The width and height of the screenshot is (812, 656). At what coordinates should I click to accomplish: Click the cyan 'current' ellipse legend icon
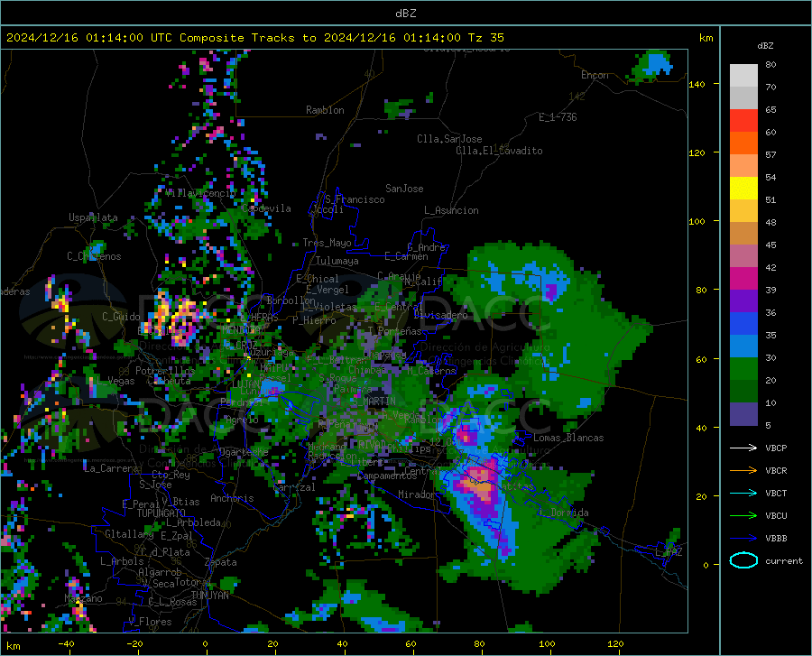(743, 560)
